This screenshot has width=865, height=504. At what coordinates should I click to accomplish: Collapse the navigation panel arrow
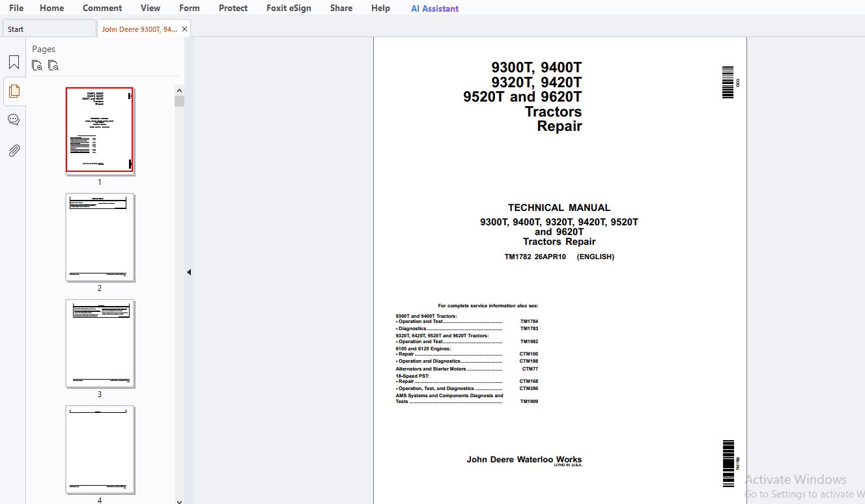(189, 272)
